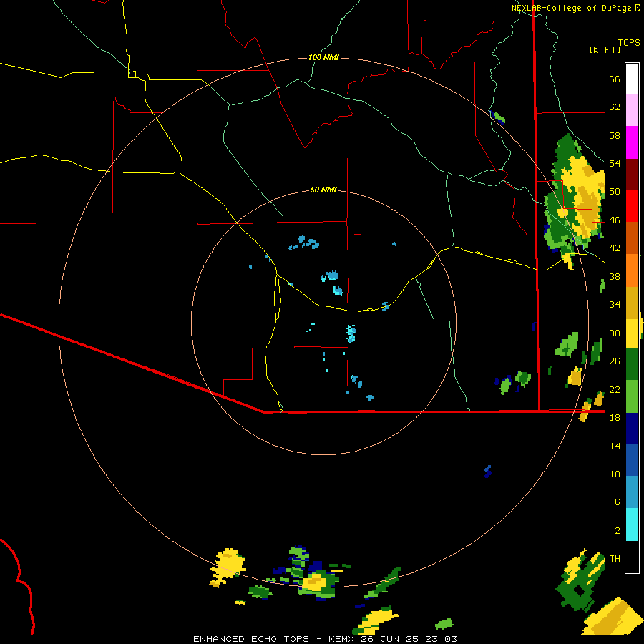
Task: Click the legend value "46"
Action: tap(615, 220)
